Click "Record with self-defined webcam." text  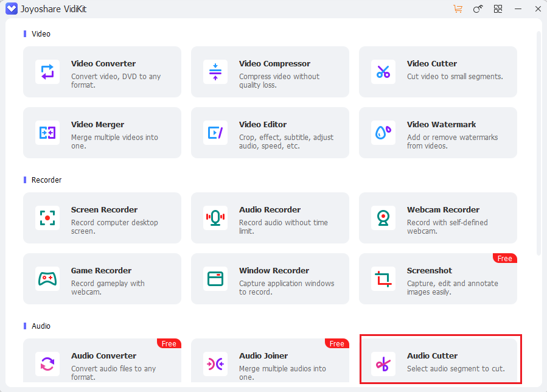click(447, 226)
